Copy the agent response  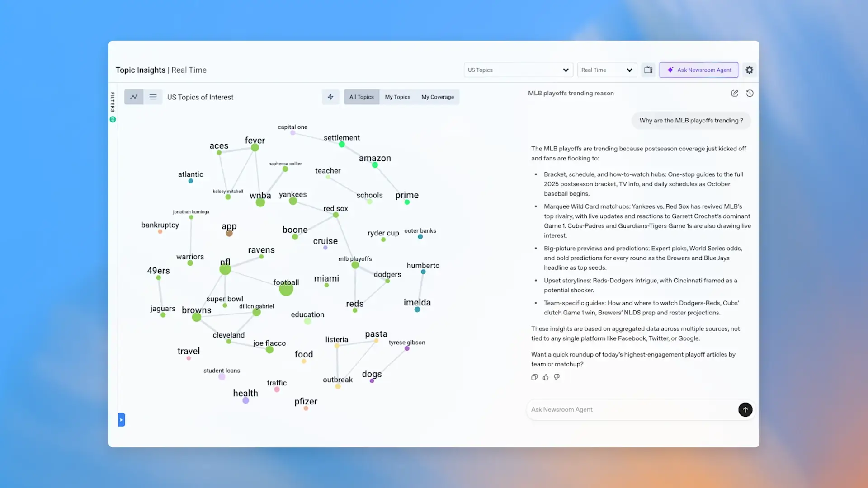click(x=534, y=377)
